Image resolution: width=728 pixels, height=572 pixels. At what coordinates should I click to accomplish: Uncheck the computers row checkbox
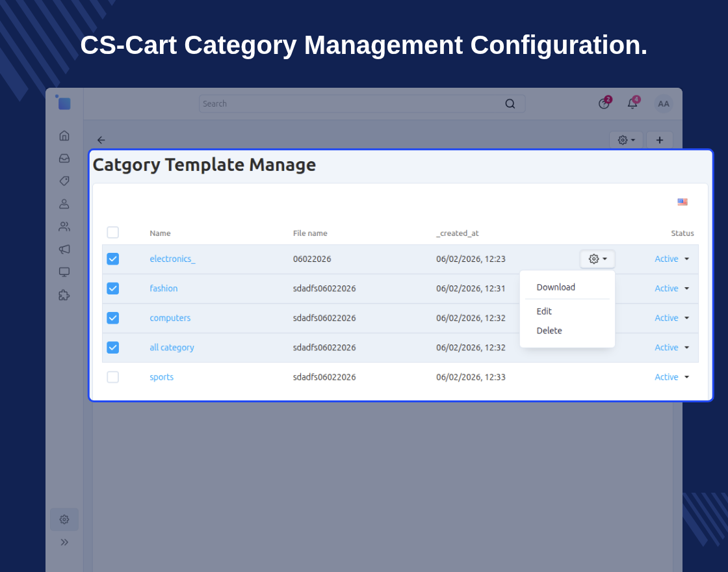pos(113,318)
